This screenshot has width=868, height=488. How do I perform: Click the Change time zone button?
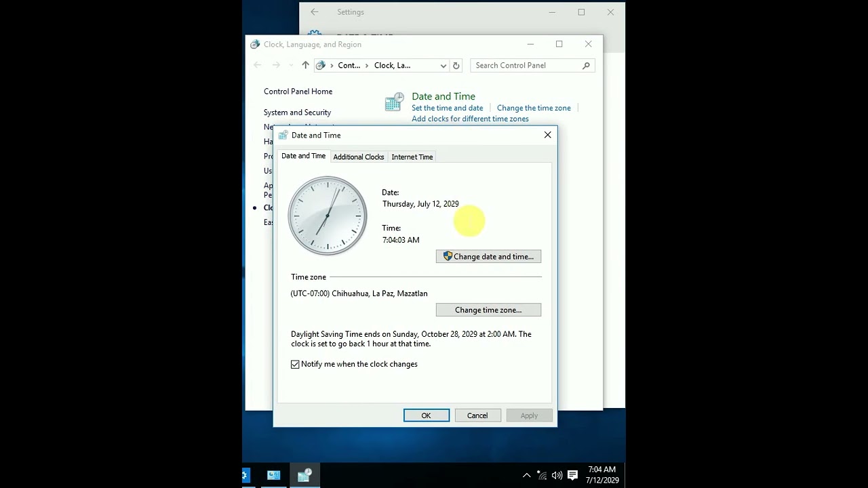pyautogui.click(x=488, y=310)
